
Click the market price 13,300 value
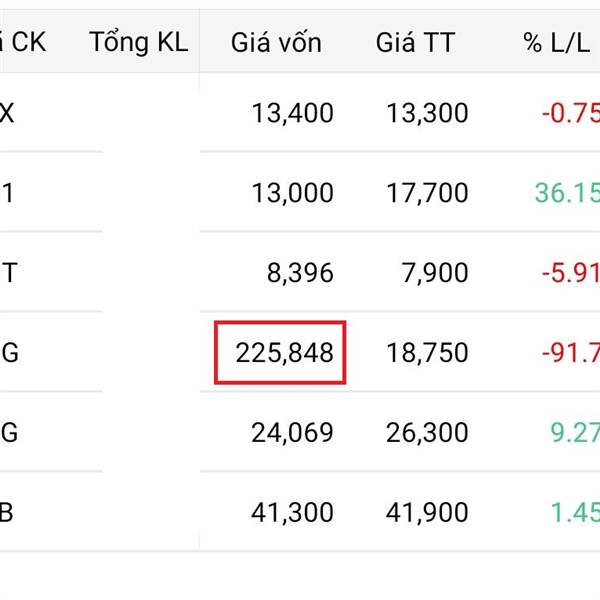pyautogui.click(x=426, y=113)
